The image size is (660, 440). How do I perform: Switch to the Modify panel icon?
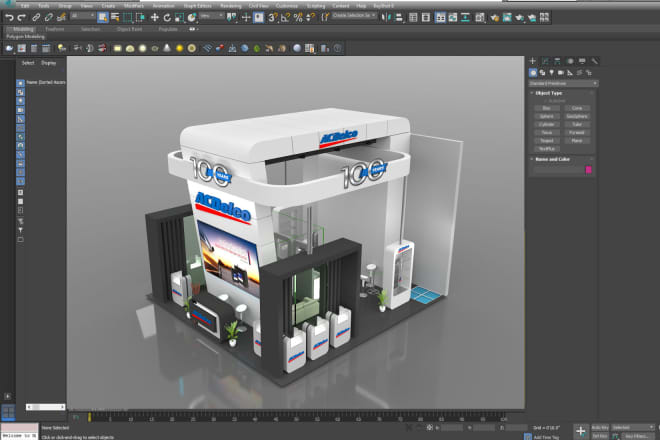(x=547, y=61)
